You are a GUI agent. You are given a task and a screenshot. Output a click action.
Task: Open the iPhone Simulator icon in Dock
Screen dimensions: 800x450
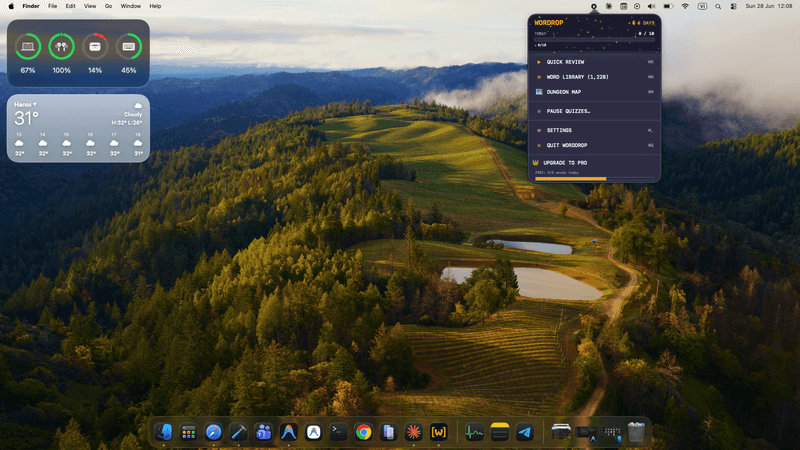389,432
